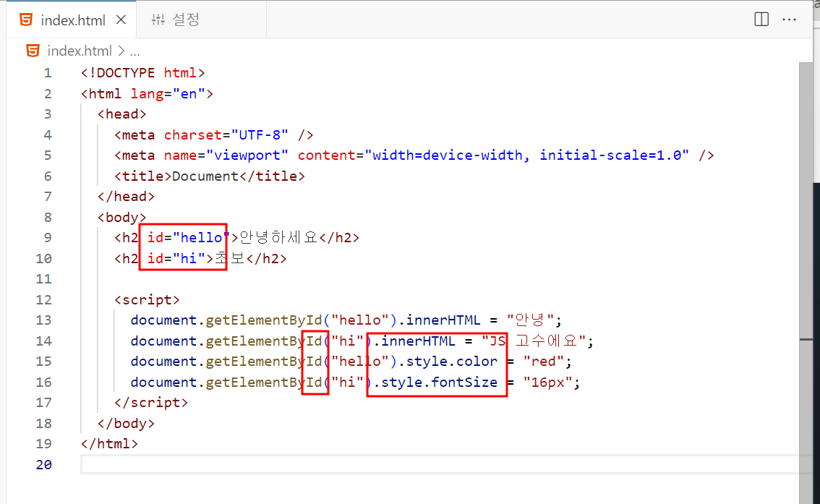The image size is (820, 504).
Task: Click the HTML5 icon on index.html tab
Action: coord(25,20)
